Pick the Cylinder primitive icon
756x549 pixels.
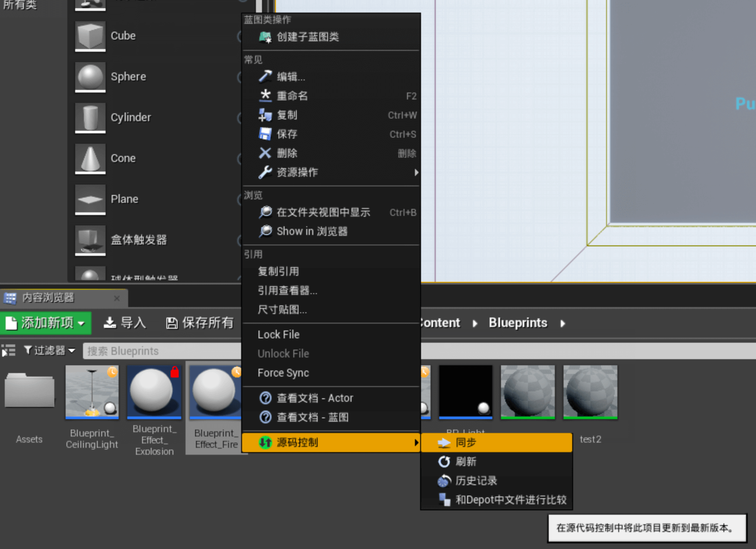point(90,117)
